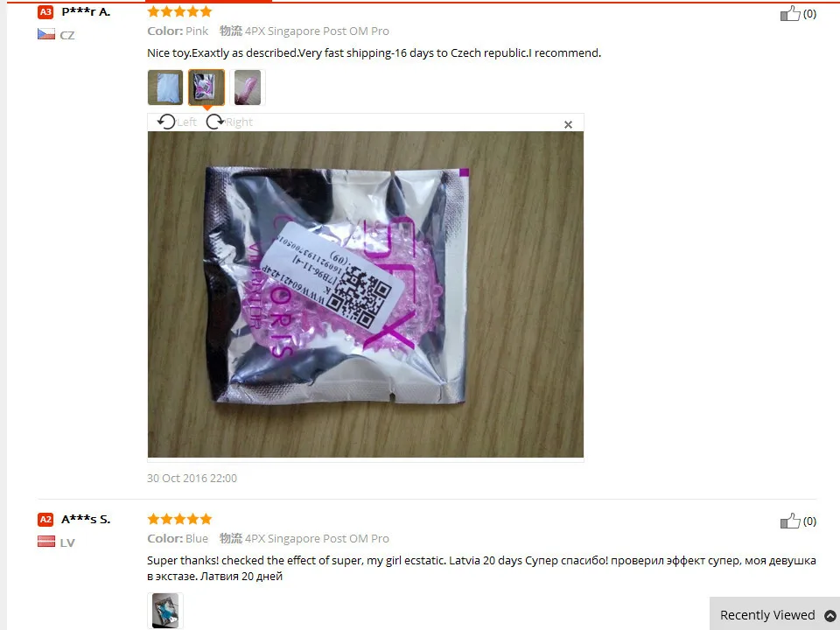Select the second highlighted review thumbnail

point(206,87)
